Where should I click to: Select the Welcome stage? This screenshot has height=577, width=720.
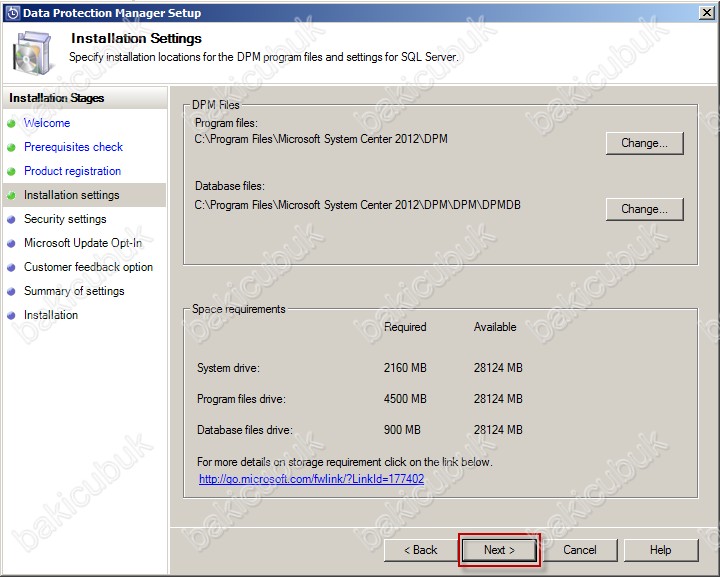pos(47,123)
